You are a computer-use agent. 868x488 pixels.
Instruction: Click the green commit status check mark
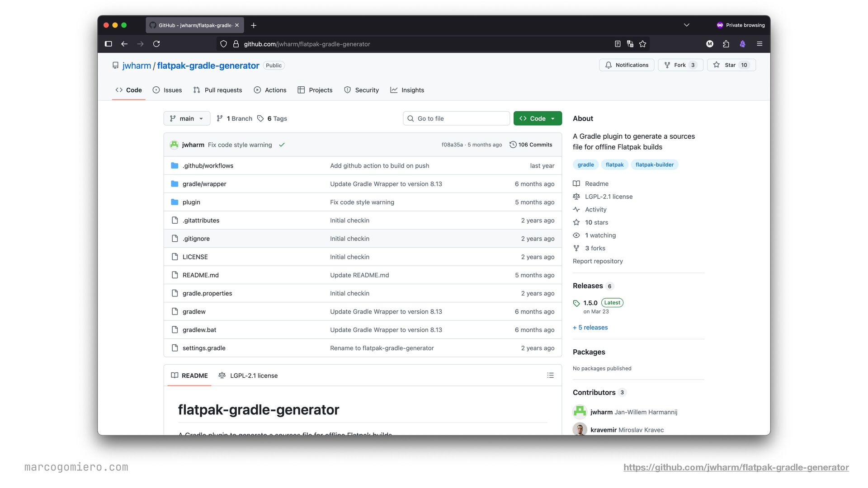tap(282, 145)
